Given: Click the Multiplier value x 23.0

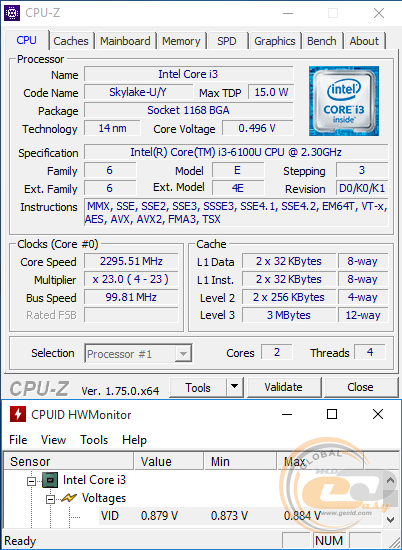Looking at the screenshot, I should point(131,279).
